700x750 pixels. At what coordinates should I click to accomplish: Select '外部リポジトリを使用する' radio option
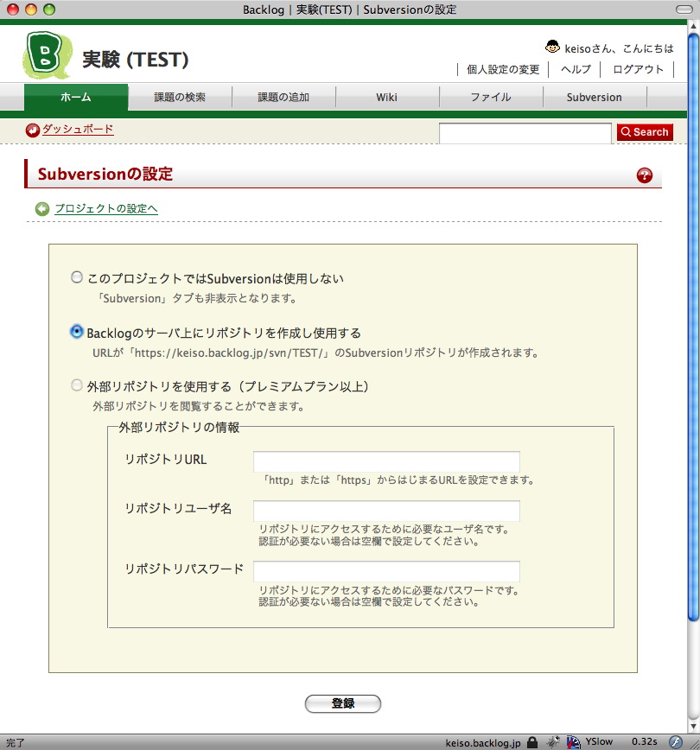tap(77, 385)
